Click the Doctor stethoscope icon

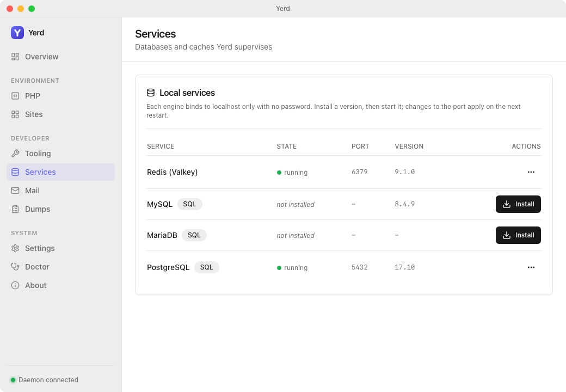tap(15, 267)
